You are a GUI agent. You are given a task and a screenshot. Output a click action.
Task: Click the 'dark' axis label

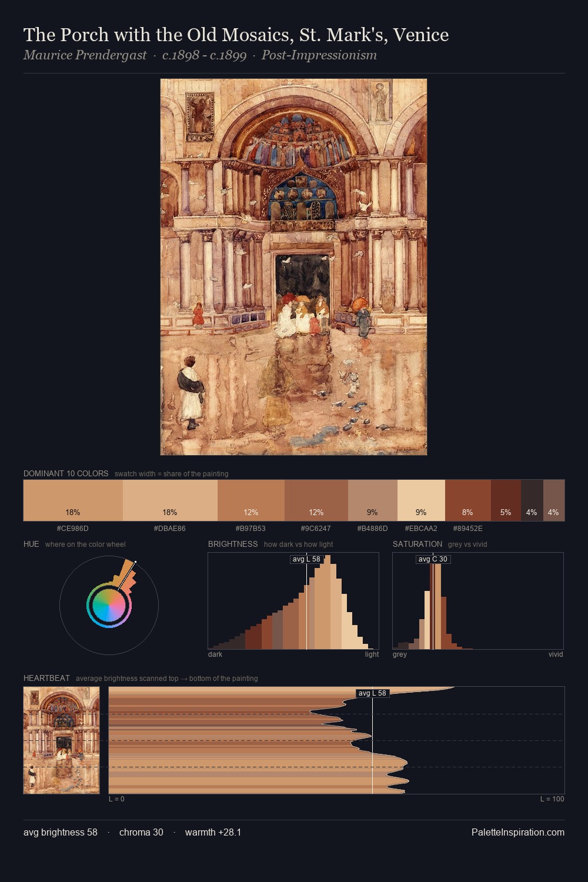click(215, 654)
